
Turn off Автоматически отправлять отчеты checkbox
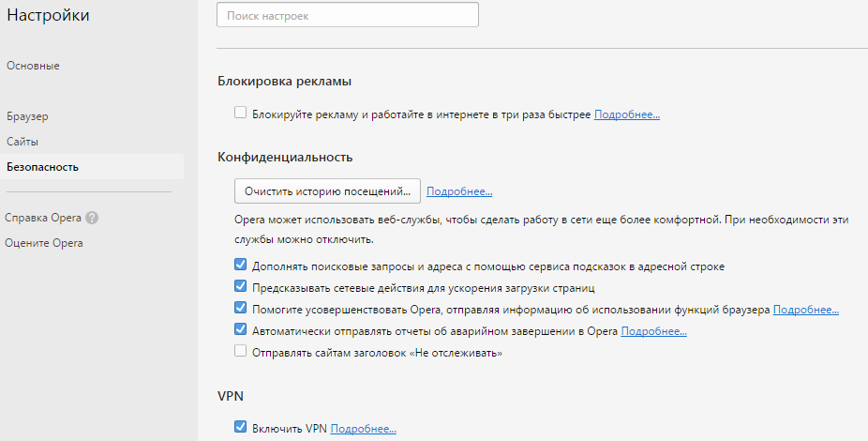[240, 329]
